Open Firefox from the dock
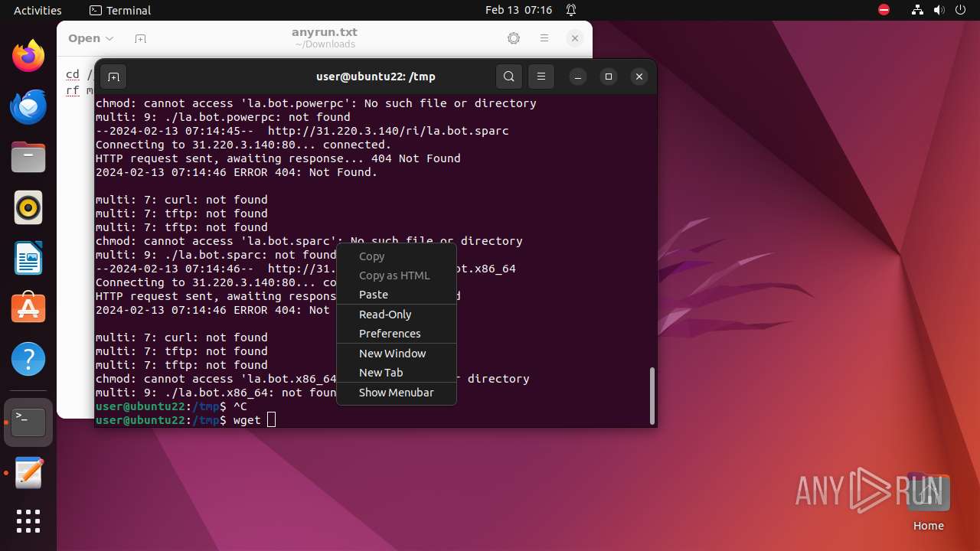The image size is (980, 551). [x=28, y=57]
